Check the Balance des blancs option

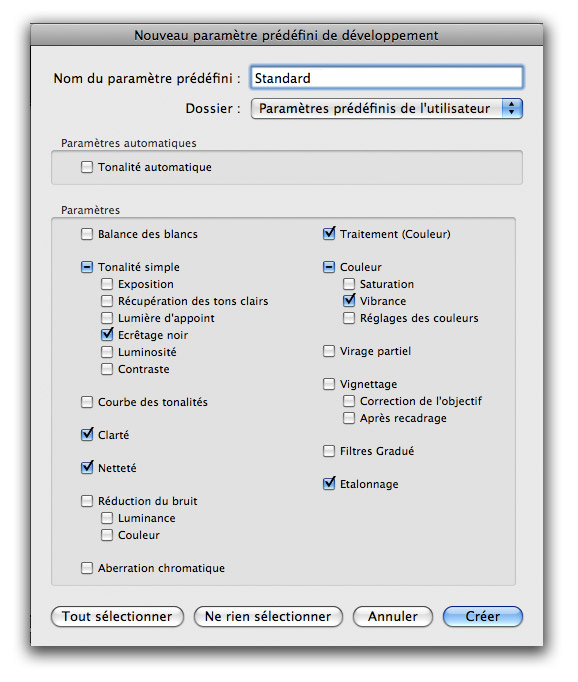pyautogui.click(x=87, y=234)
